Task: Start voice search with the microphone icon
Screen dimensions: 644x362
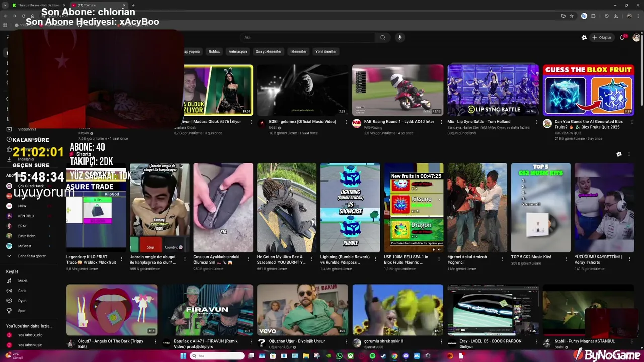Action: pos(400,37)
